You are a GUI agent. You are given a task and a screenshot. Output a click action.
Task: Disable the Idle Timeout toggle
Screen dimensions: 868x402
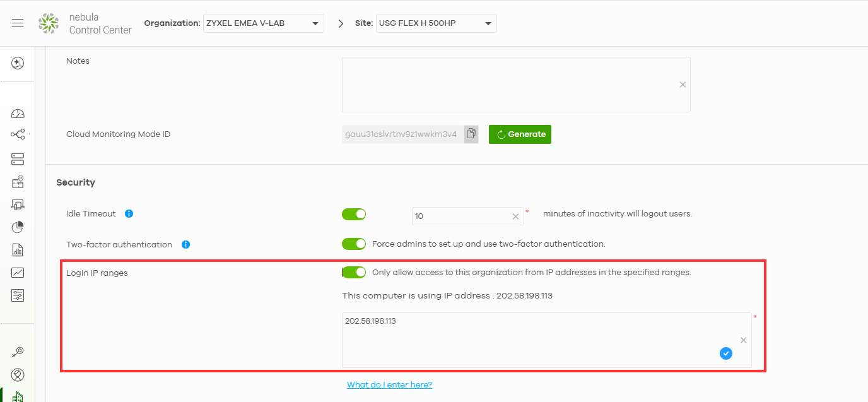coord(354,215)
